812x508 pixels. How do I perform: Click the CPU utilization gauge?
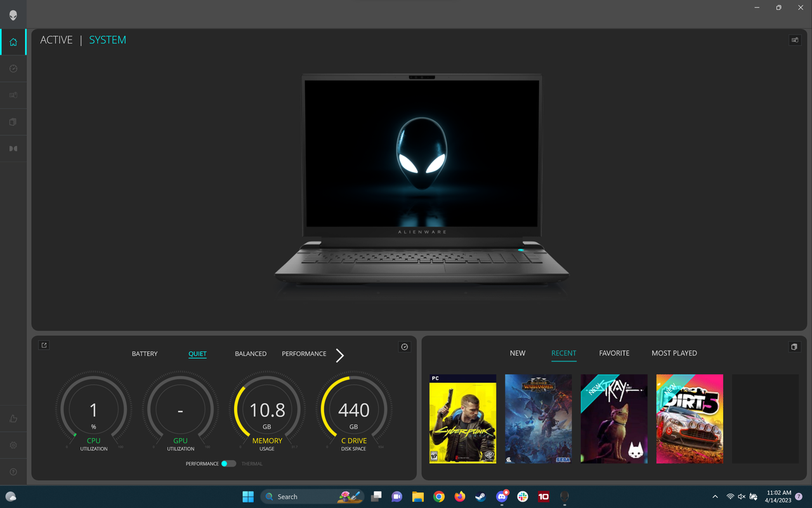[94, 411]
